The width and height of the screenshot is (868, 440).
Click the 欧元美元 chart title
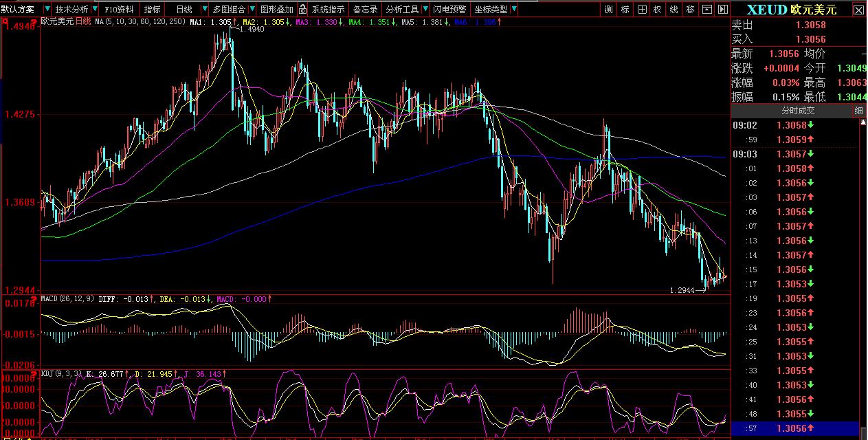pos(58,21)
